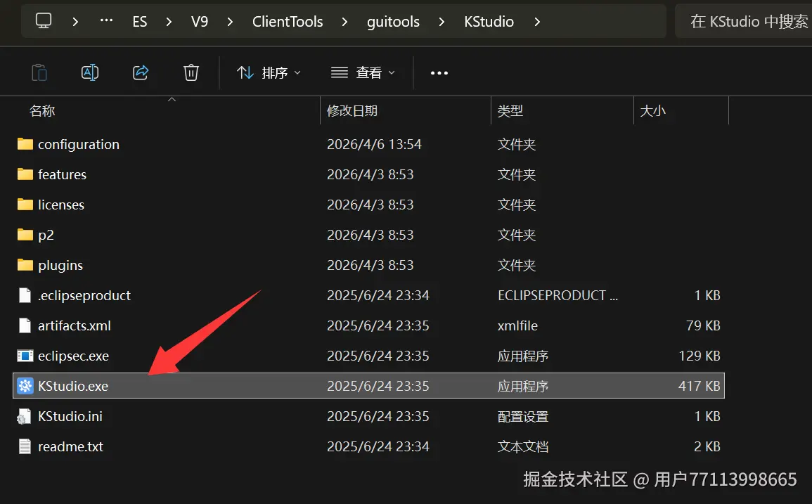Click KStudio segment in breadcrumb

[x=489, y=22]
